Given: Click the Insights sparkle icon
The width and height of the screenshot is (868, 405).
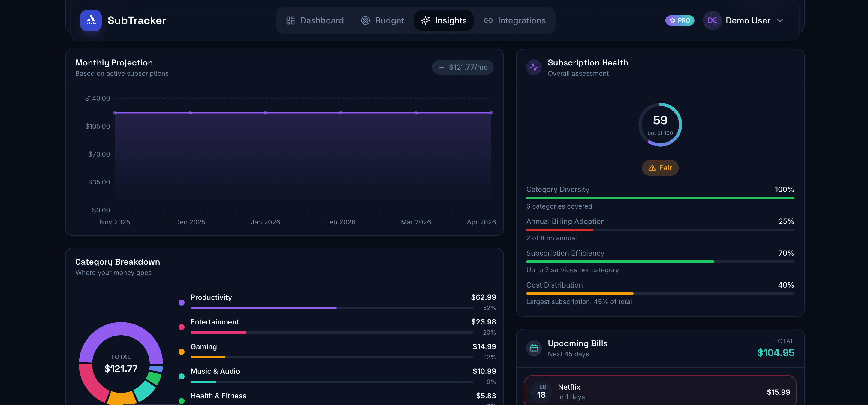Looking at the screenshot, I should coord(425,20).
